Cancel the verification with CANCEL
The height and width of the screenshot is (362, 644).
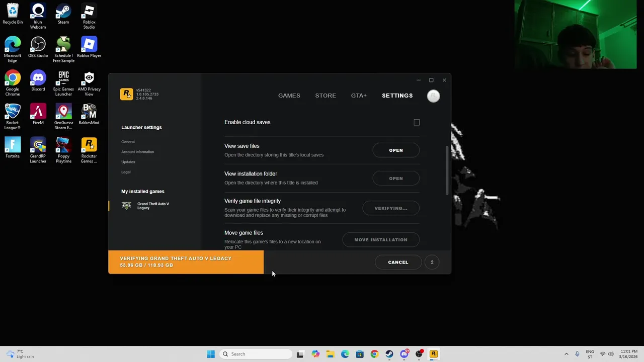coord(398,262)
